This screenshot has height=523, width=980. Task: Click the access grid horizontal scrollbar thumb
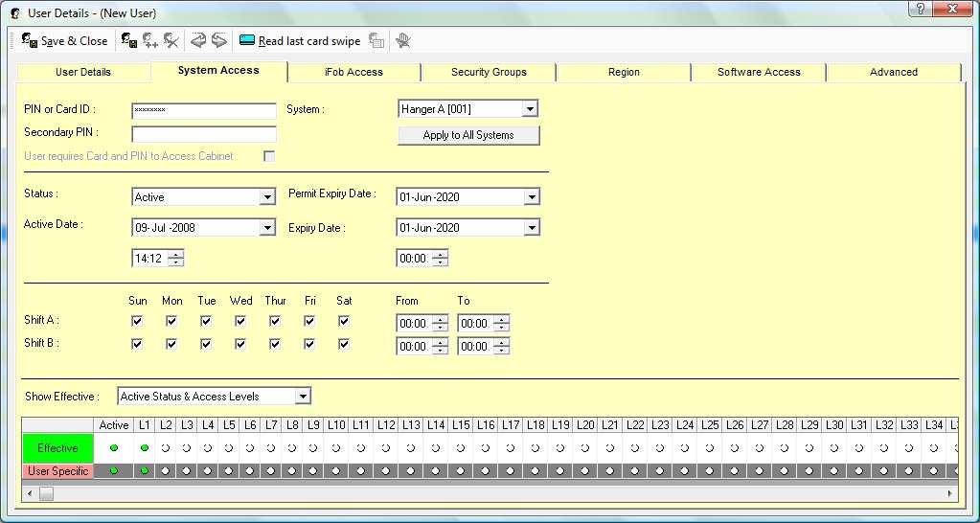[x=46, y=493]
